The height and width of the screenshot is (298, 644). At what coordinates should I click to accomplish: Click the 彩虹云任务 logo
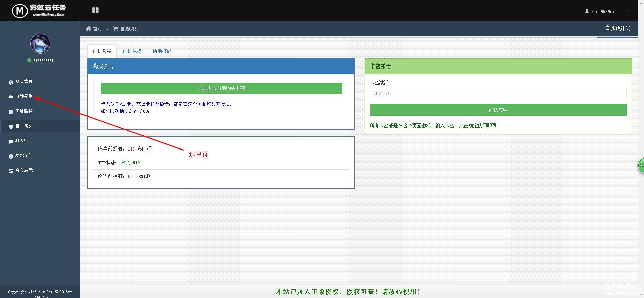coord(40,10)
